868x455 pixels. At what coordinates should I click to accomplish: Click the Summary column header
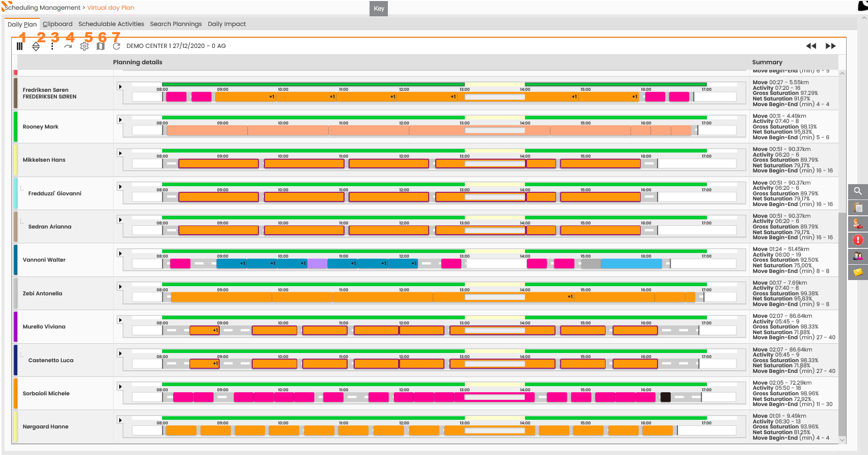pos(767,62)
